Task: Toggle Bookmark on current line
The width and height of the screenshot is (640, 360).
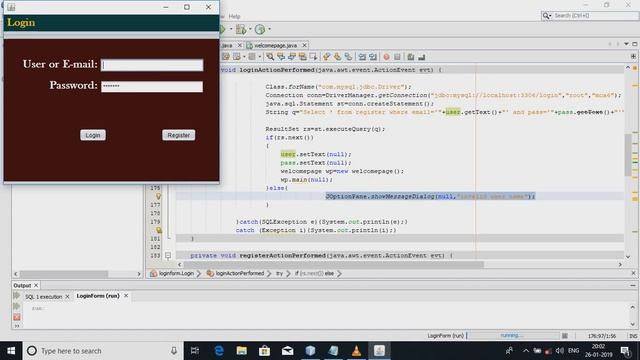Action: coord(348,57)
